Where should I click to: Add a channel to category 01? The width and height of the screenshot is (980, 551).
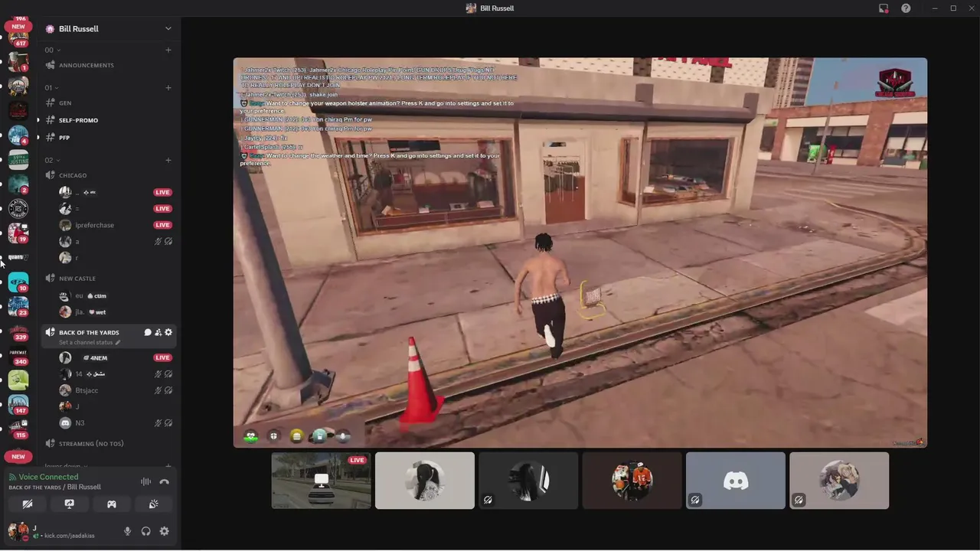click(x=168, y=87)
